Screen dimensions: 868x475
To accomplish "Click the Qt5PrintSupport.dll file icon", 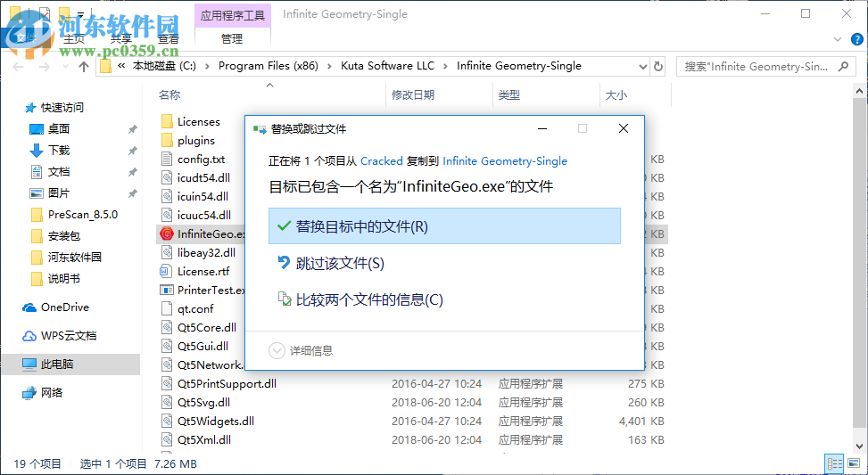I will (x=167, y=384).
